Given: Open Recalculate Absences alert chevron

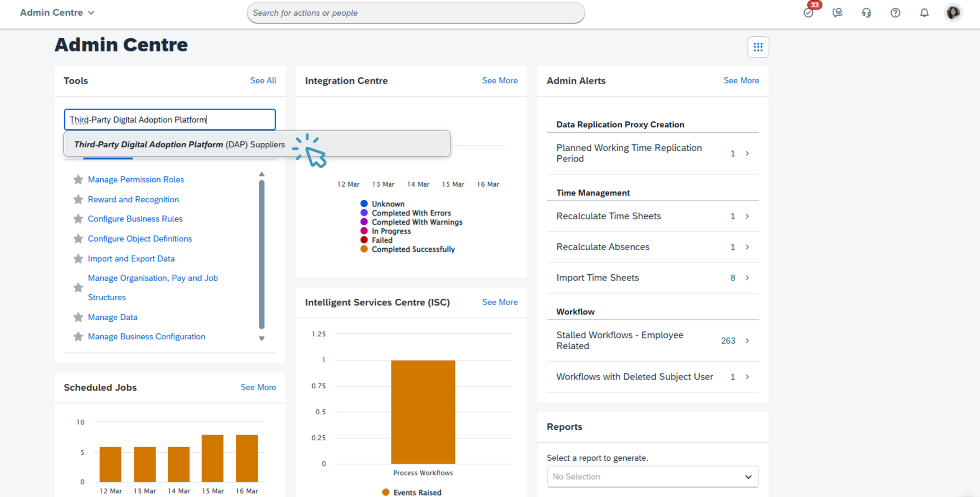Looking at the screenshot, I should pyautogui.click(x=747, y=247).
